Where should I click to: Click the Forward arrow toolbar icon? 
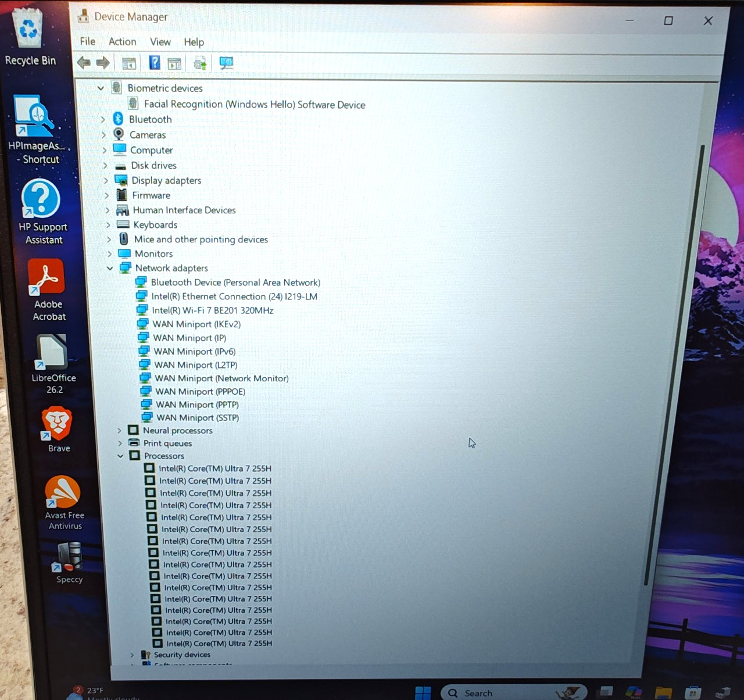103,63
